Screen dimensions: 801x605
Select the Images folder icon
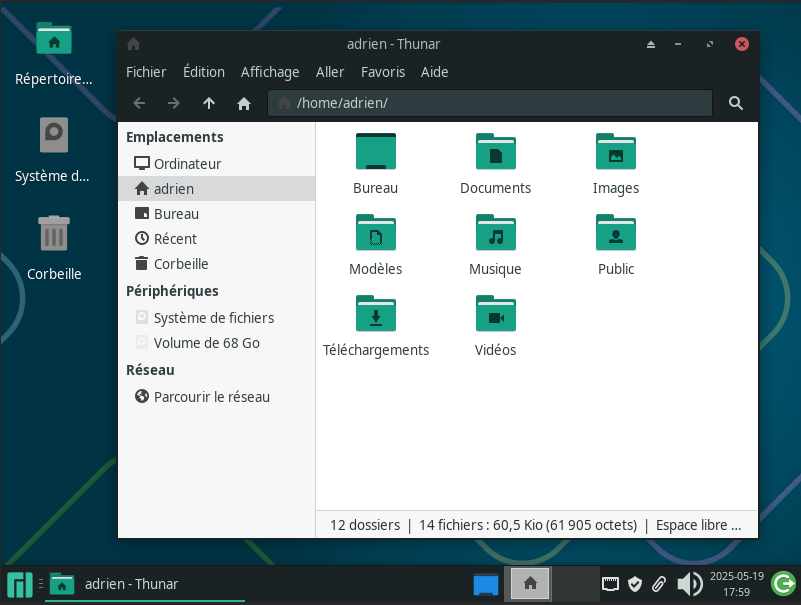pos(616,151)
